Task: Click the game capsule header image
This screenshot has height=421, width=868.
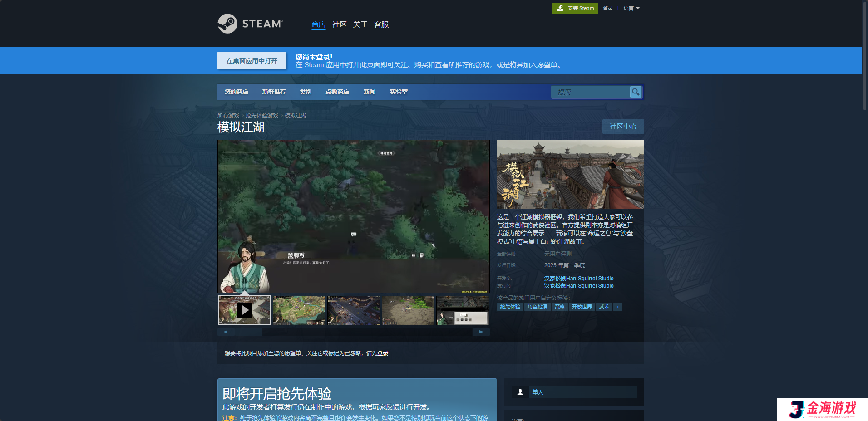Action: click(571, 174)
